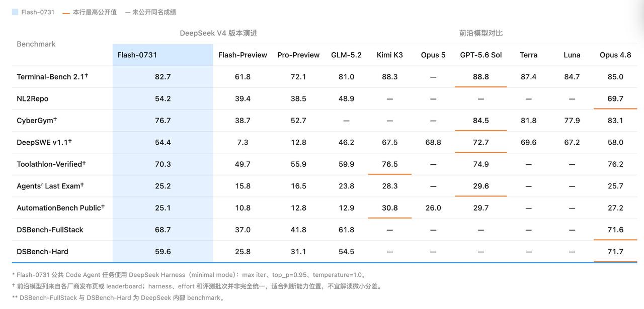Click the 68.8 Opus 5 DeepSWE score
The width and height of the screenshot is (644, 309).
coord(433,142)
